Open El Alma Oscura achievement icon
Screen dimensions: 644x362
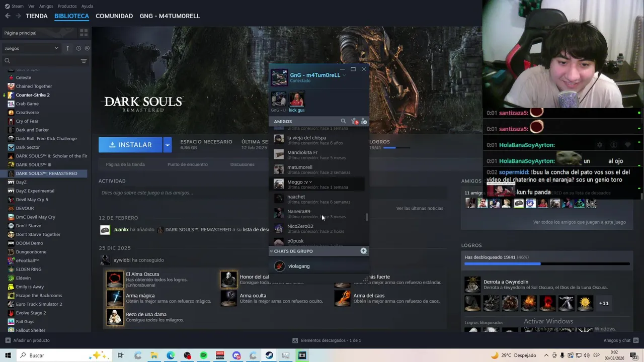tap(115, 280)
